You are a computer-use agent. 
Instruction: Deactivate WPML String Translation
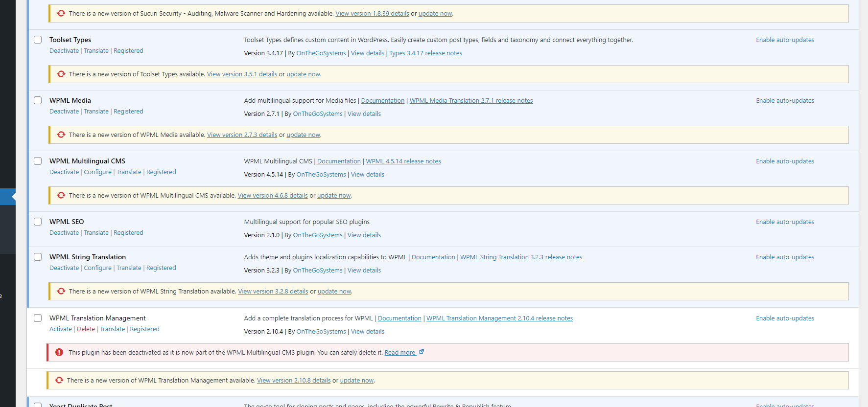tap(64, 268)
